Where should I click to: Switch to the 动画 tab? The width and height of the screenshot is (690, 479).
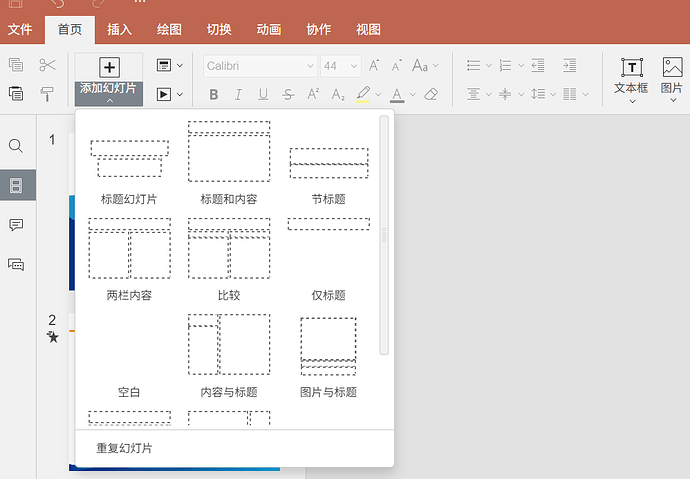pyautogui.click(x=269, y=29)
